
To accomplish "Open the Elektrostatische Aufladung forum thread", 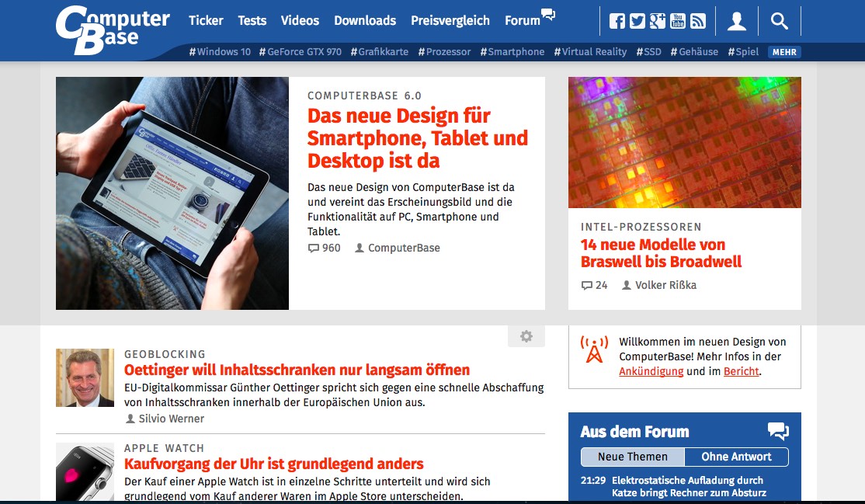I will tap(688, 486).
